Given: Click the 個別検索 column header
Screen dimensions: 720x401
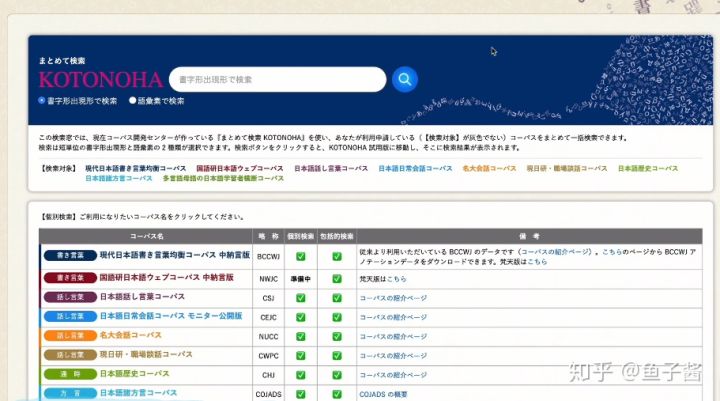Looking at the screenshot, I should 301,236.
